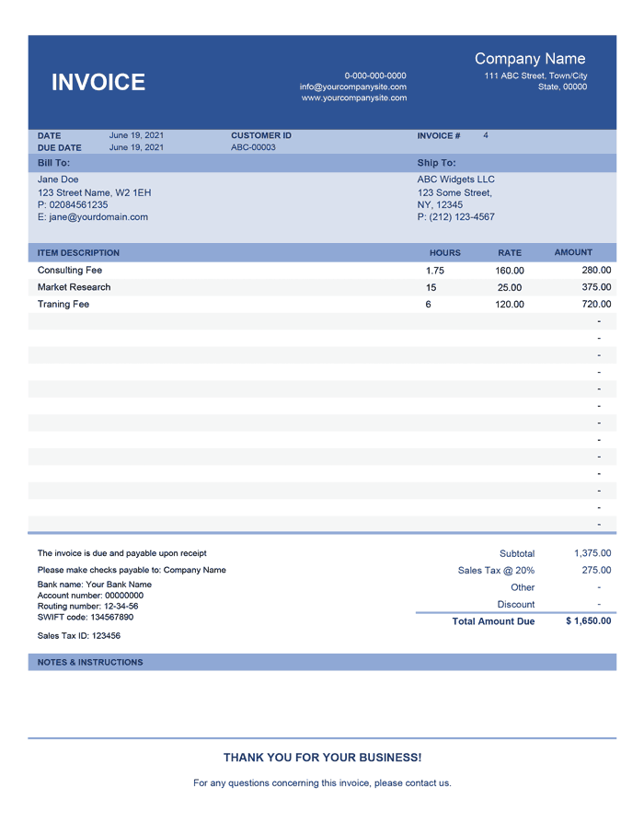The width and height of the screenshot is (644, 834).
Task: Click the Market Research amount 375.00
Action: (x=596, y=287)
